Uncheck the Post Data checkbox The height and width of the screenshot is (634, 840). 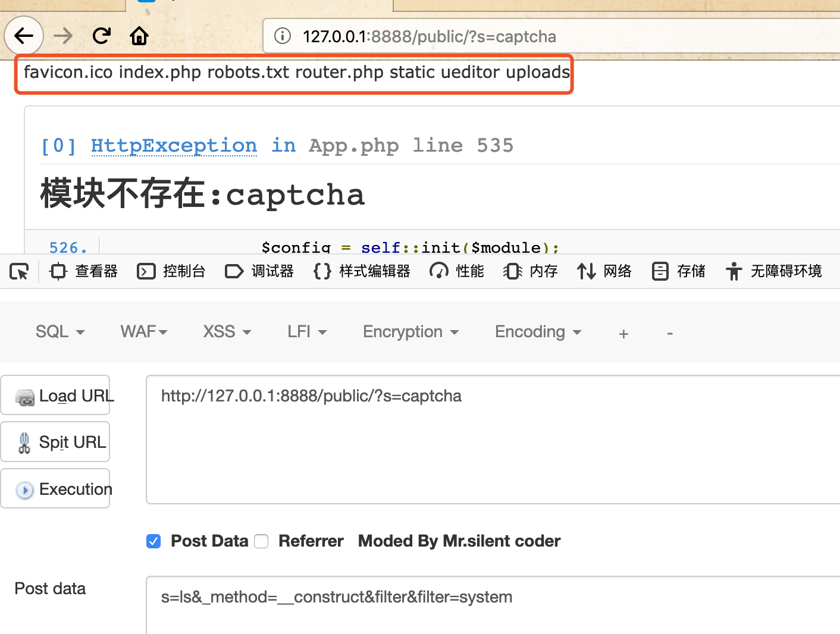click(x=153, y=541)
